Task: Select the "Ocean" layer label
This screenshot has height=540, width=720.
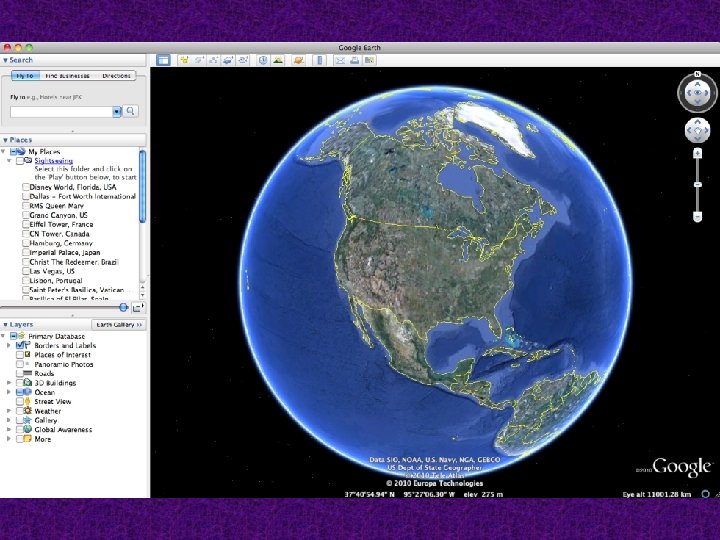Action: [x=45, y=392]
